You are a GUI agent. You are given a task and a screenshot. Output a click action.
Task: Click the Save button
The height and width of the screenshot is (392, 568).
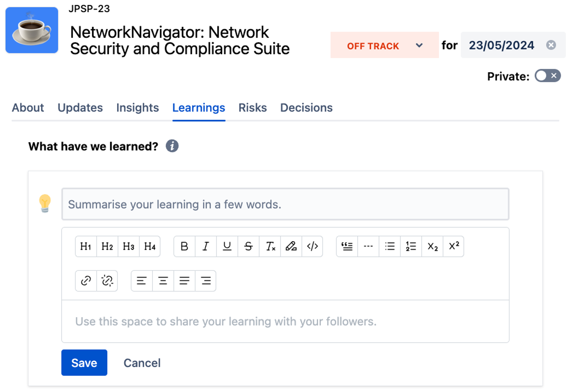click(84, 363)
